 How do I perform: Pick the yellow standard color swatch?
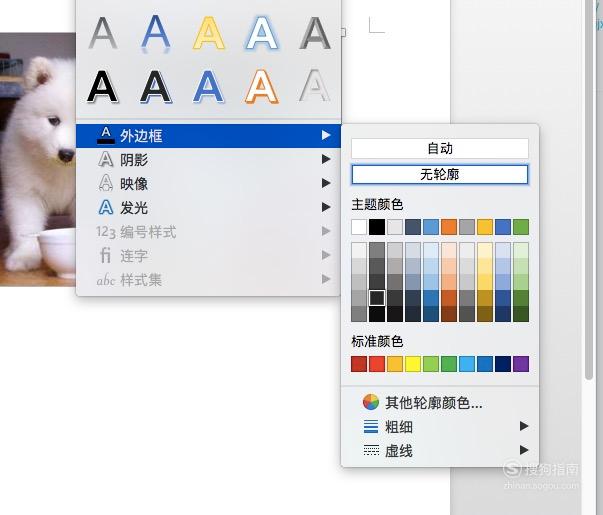click(413, 364)
